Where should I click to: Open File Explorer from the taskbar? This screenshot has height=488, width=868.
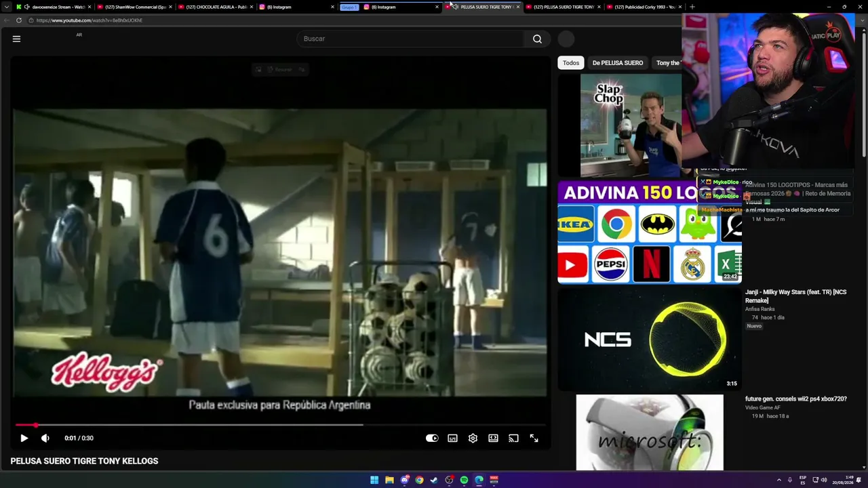click(389, 480)
